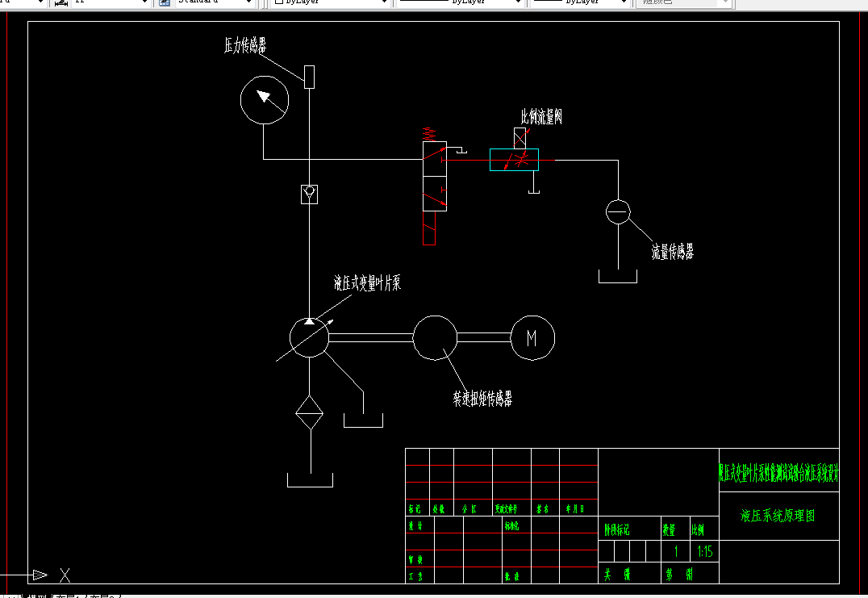Screen dimensions: 868x598
Task: Select the 液压系统原理图 title text
Action: point(778,516)
